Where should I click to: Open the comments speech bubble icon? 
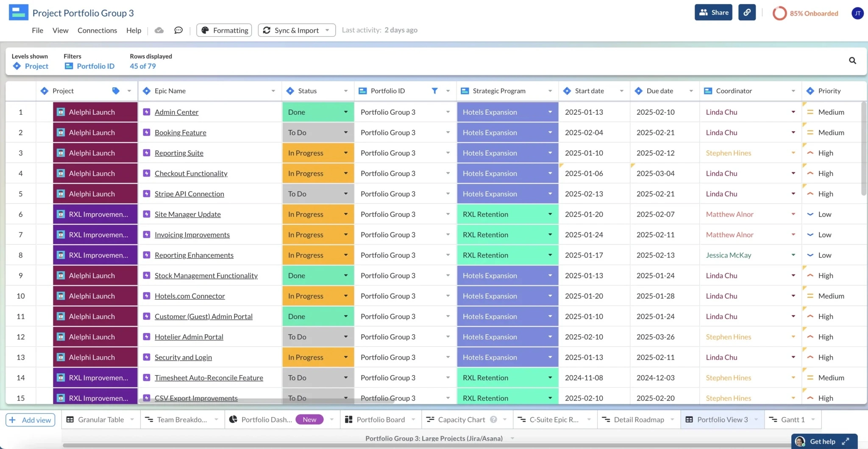click(178, 30)
